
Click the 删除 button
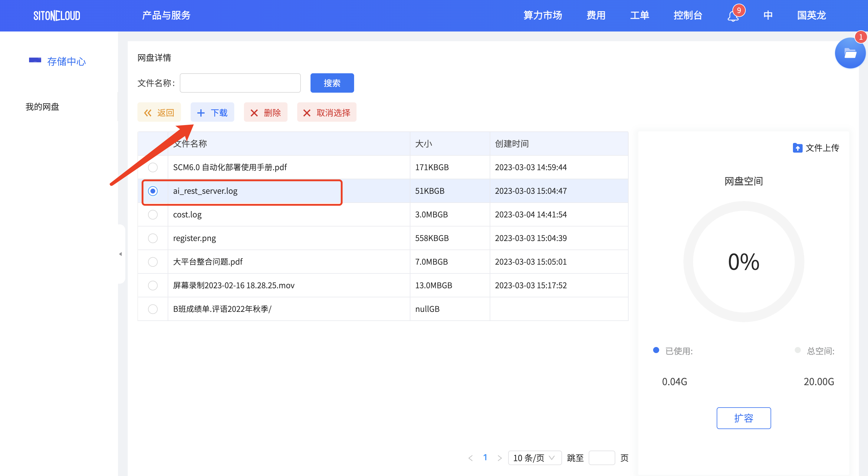click(265, 112)
